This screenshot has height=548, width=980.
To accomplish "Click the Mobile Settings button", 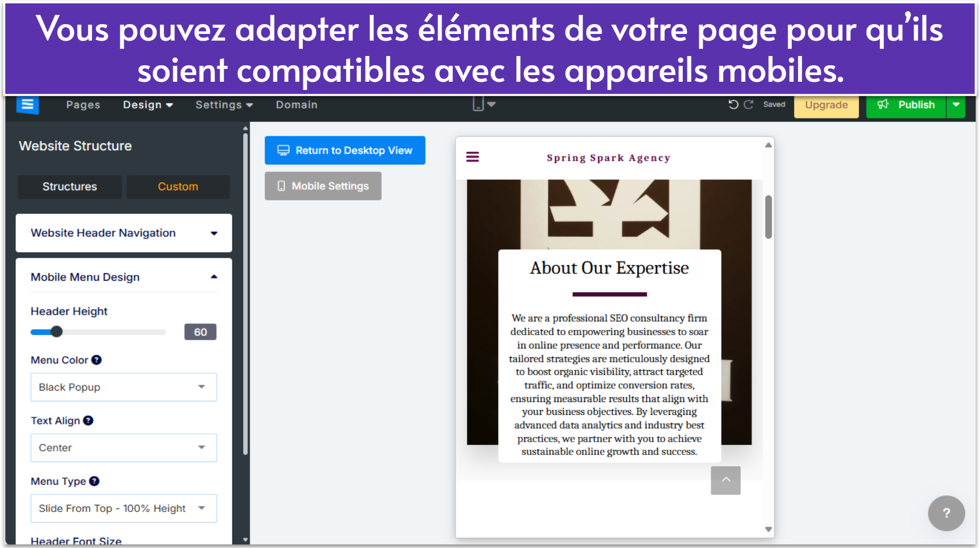I will [x=323, y=186].
